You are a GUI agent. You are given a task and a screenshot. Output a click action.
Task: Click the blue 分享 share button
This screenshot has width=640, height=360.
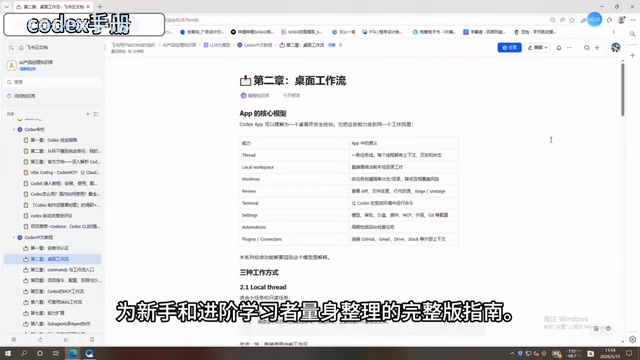tap(509, 47)
